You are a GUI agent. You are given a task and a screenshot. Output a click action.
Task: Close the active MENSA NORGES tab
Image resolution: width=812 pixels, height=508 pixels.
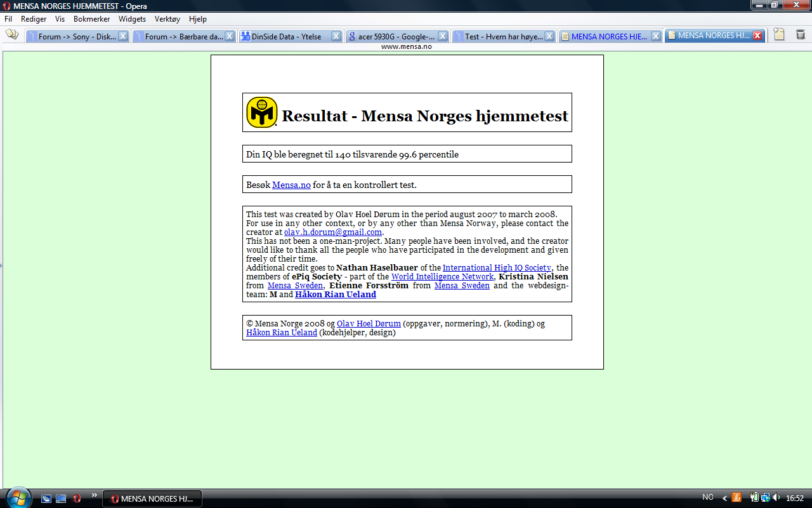tap(757, 36)
